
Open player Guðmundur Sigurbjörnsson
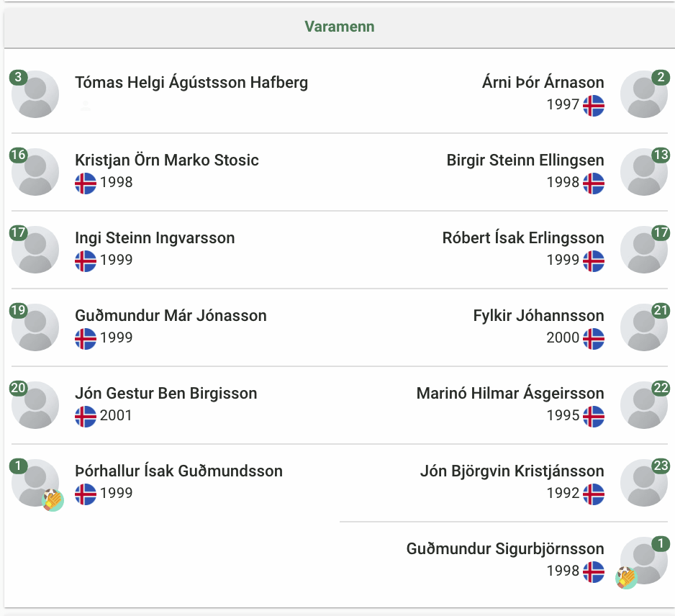[x=505, y=549]
